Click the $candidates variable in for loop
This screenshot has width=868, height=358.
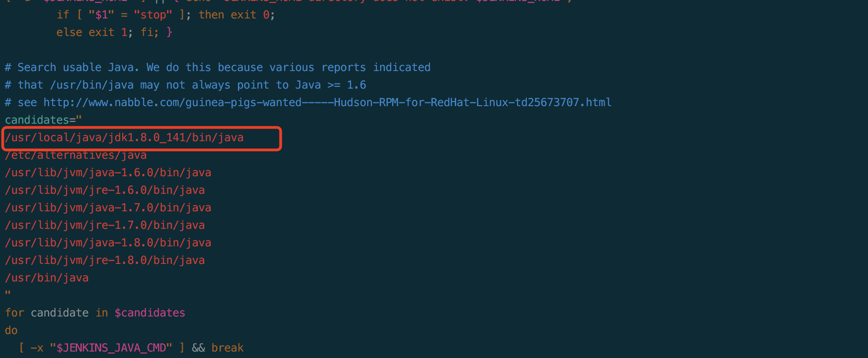tap(149, 313)
